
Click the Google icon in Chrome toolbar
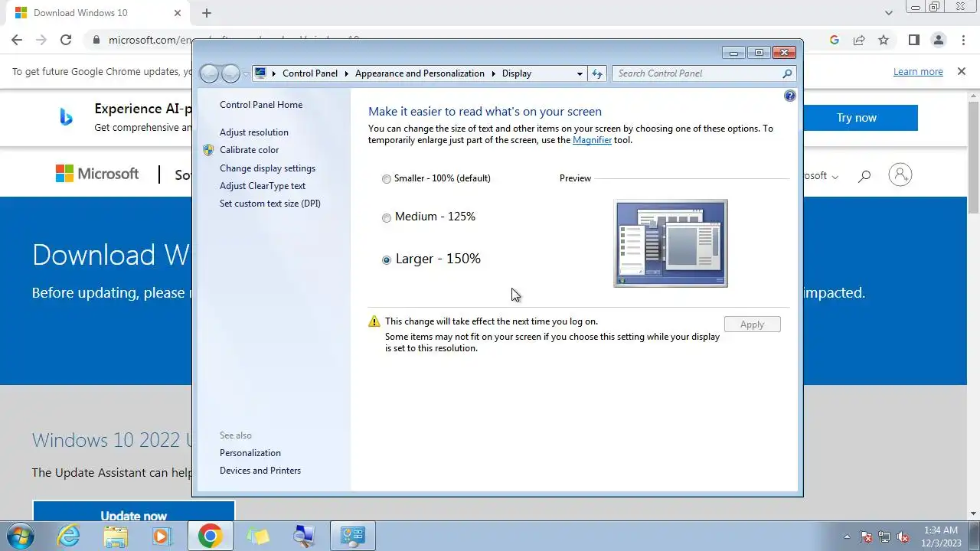835,40
